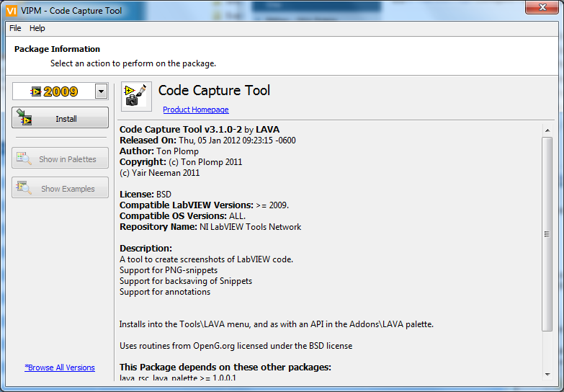The height and width of the screenshot is (392, 564).
Task: Click the LabVIEW icon beside 2009
Action: pyautogui.click(x=35, y=92)
